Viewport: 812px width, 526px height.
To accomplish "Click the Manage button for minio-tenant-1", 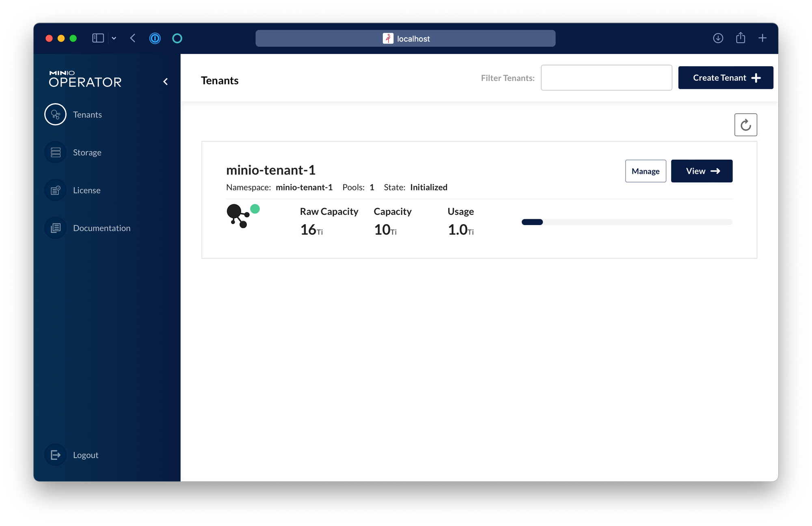I will [646, 171].
